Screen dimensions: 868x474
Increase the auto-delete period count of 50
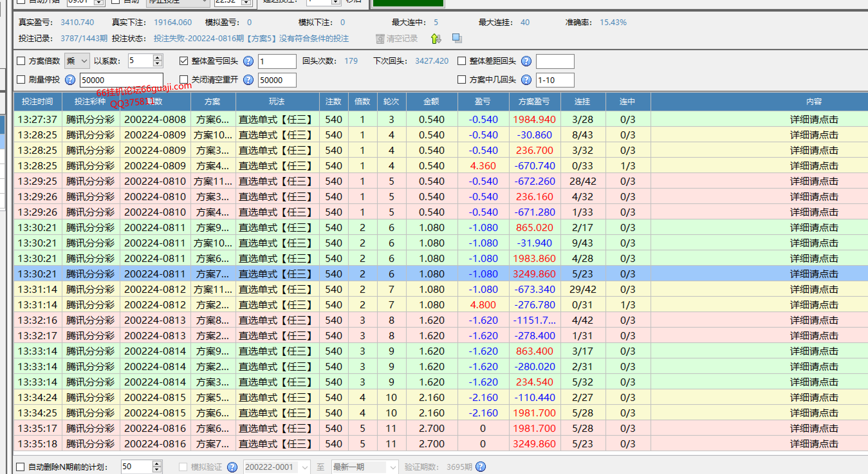(x=157, y=464)
